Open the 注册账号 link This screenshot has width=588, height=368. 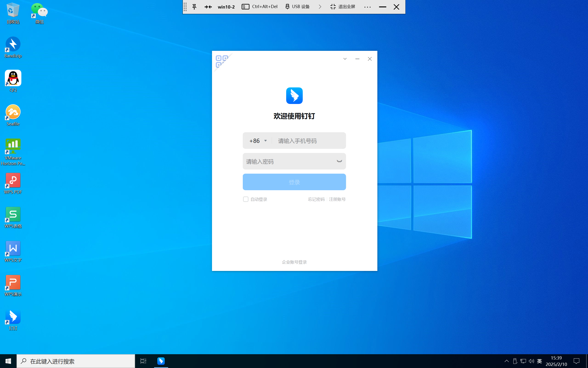[337, 199]
